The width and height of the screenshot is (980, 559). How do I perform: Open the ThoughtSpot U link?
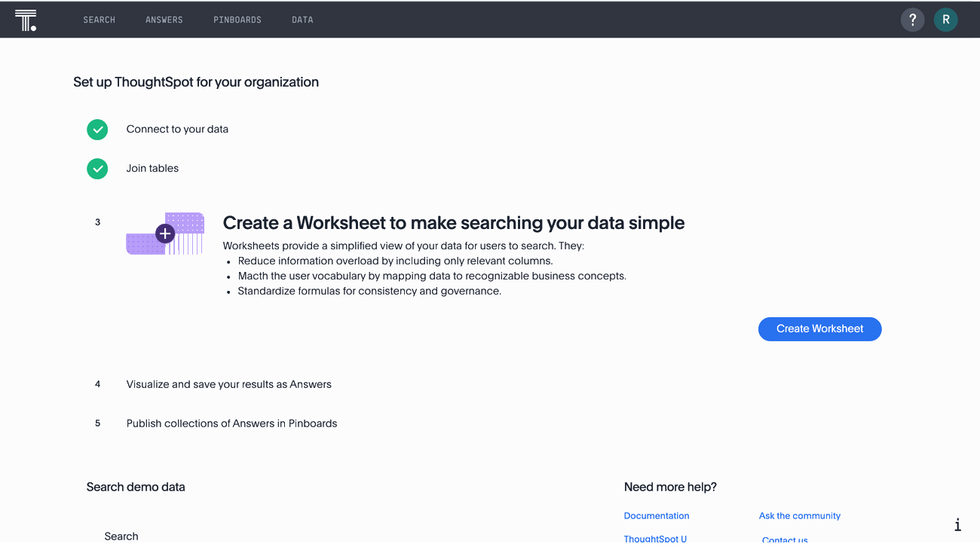click(655, 539)
